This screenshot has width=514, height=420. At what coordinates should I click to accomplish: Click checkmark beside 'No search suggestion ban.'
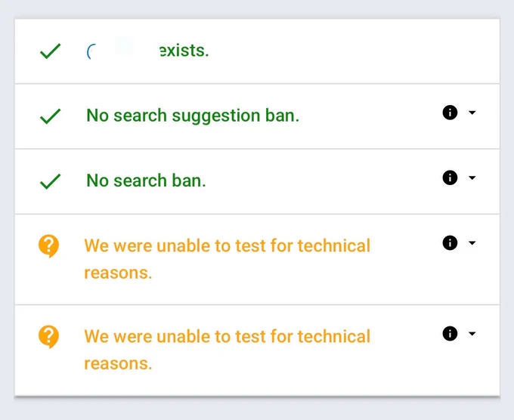coord(50,116)
